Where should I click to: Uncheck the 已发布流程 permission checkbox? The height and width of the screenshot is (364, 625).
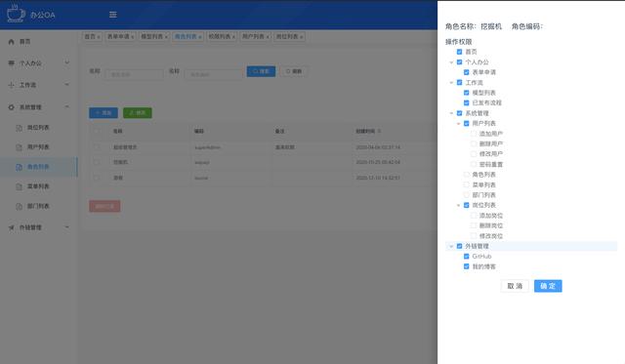[467, 102]
